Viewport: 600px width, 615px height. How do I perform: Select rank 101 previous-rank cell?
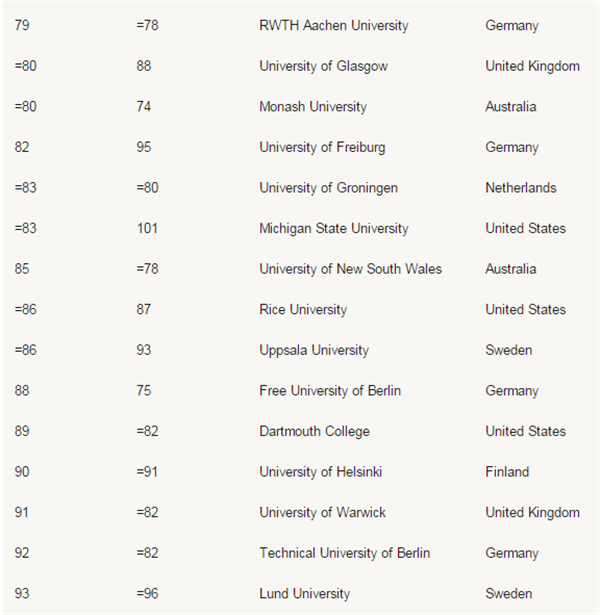(147, 229)
